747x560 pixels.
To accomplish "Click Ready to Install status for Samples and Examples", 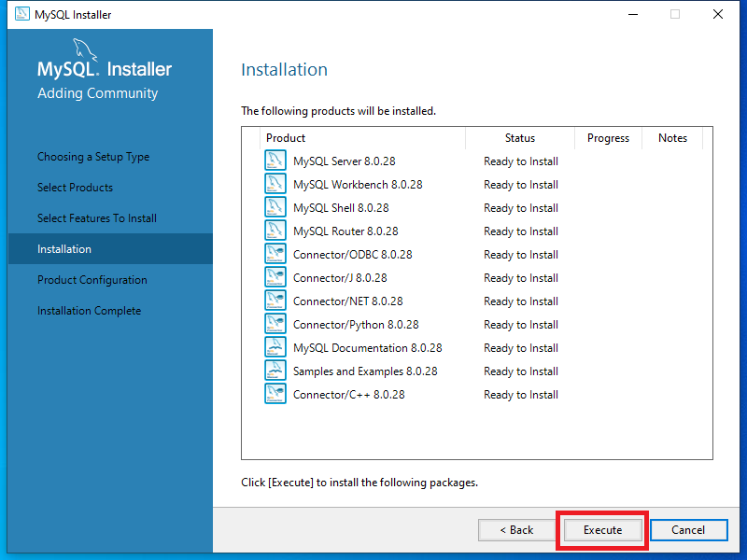I will click(x=521, y=371).
